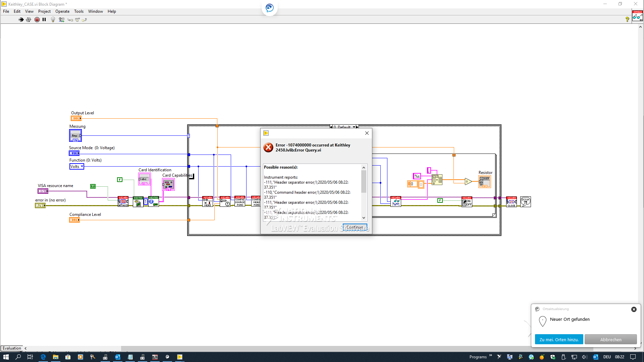
Task: Toggle the True boolean constant near Initialize
Action: [93, 186]
